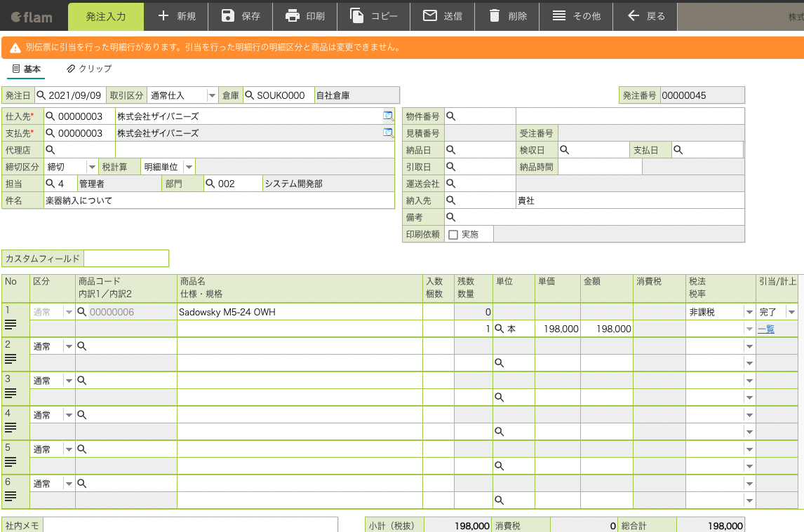Viewport: 804px width, 532px height.
Task: Expand 非課税 tax dropdown in row 1
Action: 749,312
